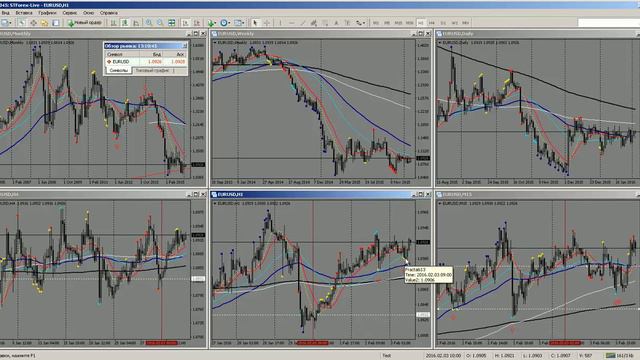Image resolution: width=640 pixels, height=360 pixels.
Task: Click the search field in the toolbar
Action: (609, 23)
